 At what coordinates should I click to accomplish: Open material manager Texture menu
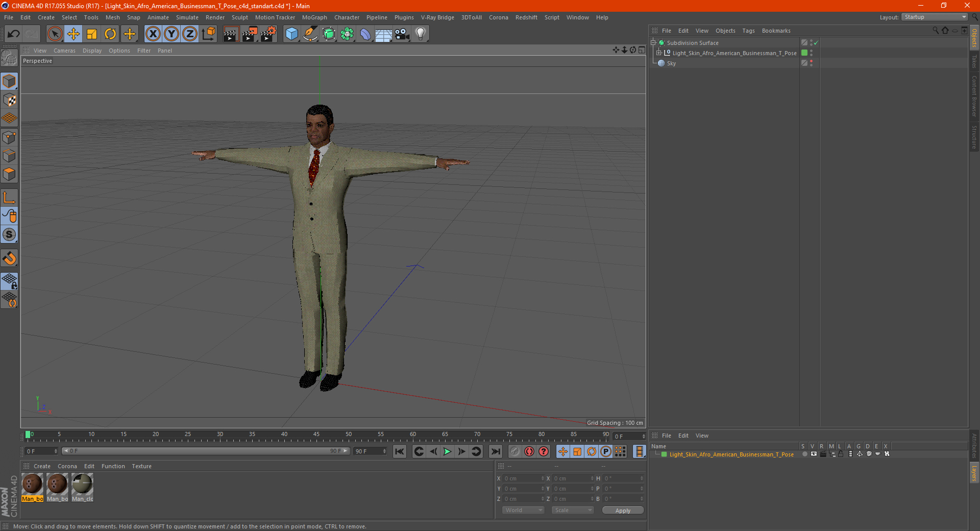(x=141, y=466)
